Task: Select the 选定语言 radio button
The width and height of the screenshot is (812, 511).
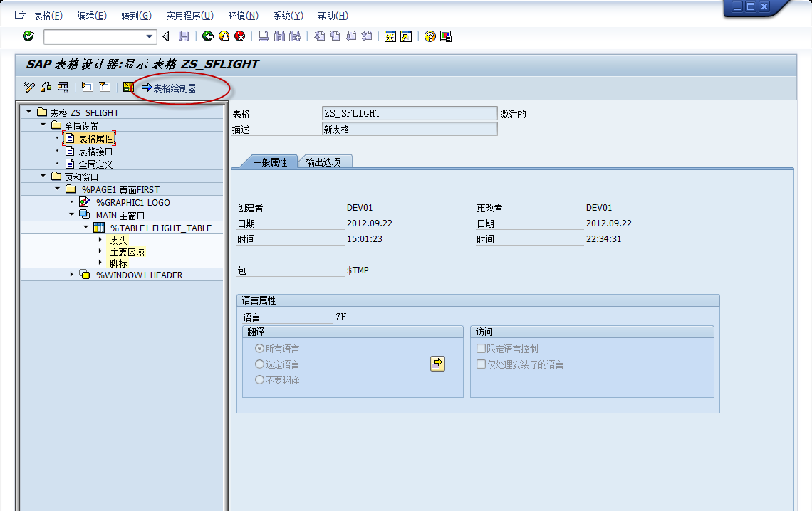Action: coord(259,364)
